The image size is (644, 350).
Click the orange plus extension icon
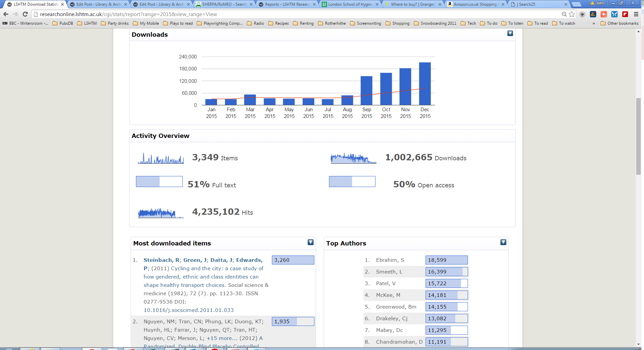[604, 14]
